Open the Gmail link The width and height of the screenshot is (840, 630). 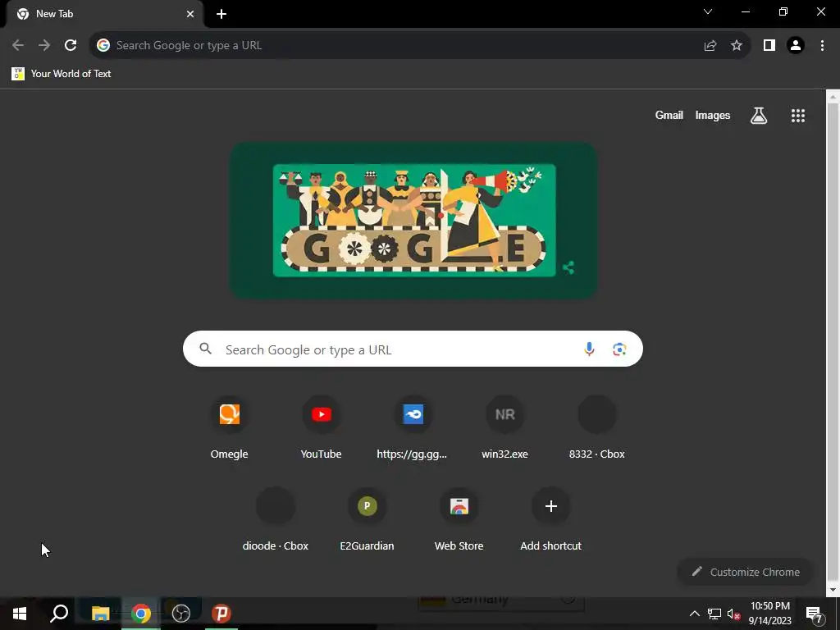point(669,115)
